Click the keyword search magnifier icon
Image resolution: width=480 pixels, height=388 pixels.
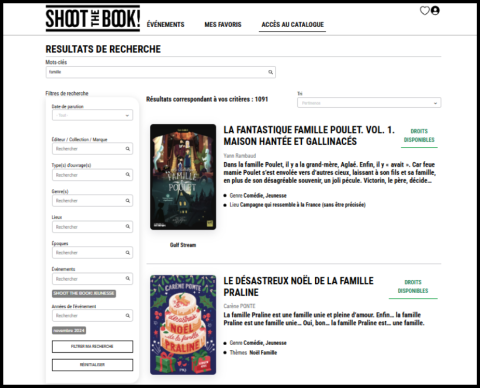pos(271,72)
